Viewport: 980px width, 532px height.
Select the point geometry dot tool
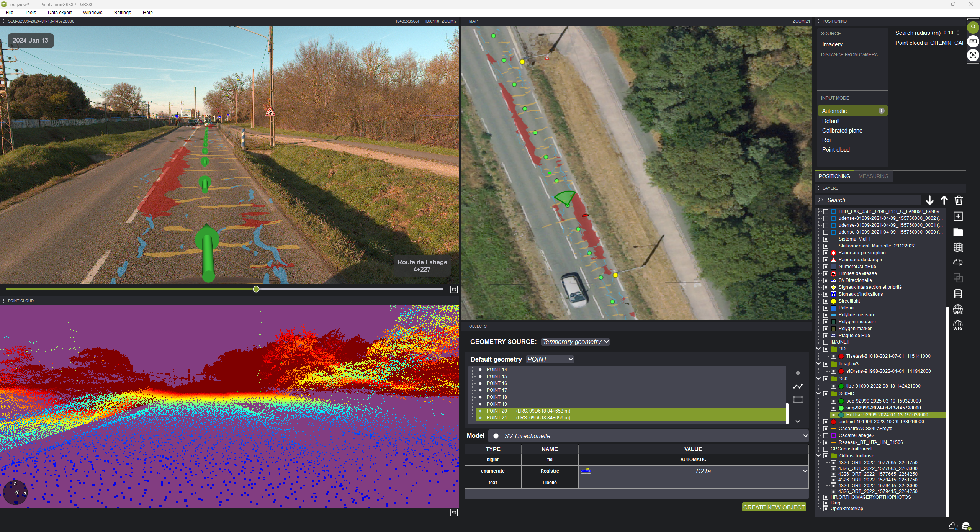coord(798,373)
